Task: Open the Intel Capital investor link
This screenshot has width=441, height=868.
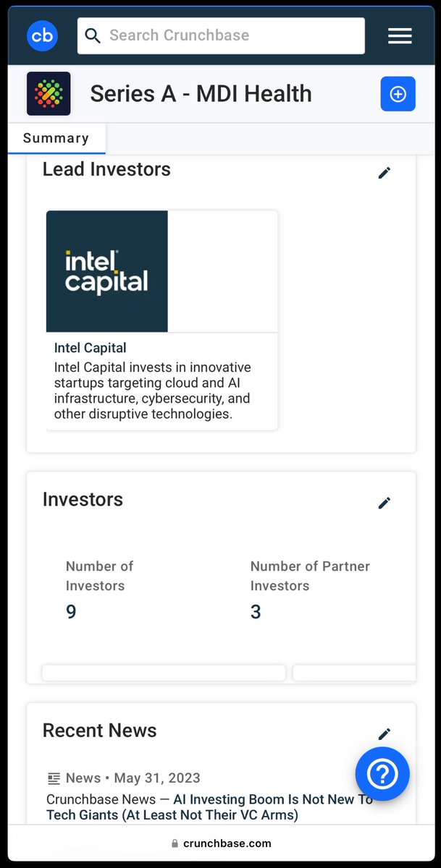Action: click(x=91, y=348)
